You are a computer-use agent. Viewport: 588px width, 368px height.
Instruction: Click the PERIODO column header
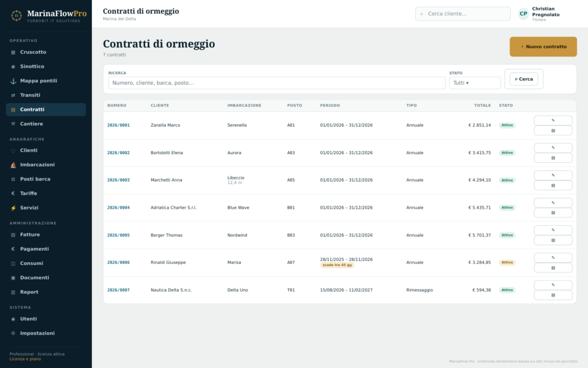click(x=330, y=106)
